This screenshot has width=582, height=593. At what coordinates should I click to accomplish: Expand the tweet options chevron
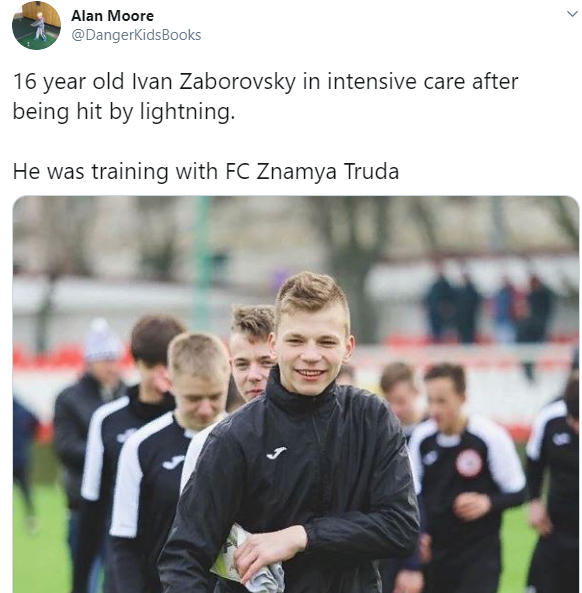[572, 14]
